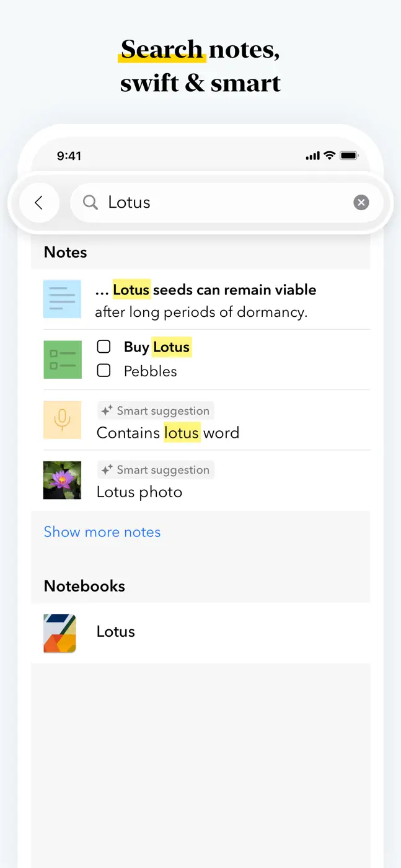This screenshot has width=401, height=868.
Task: Tap the Smart suggestion tag on audio note
Action: click(156, 410)
